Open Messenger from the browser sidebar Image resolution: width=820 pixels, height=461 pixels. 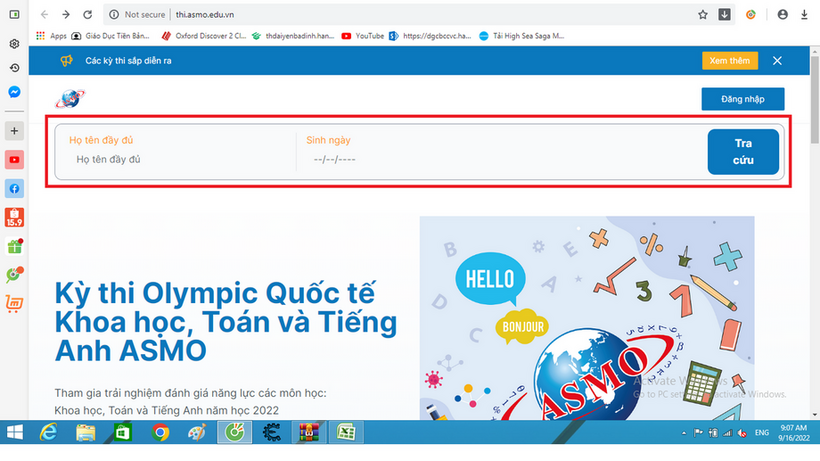pos(15,92)
